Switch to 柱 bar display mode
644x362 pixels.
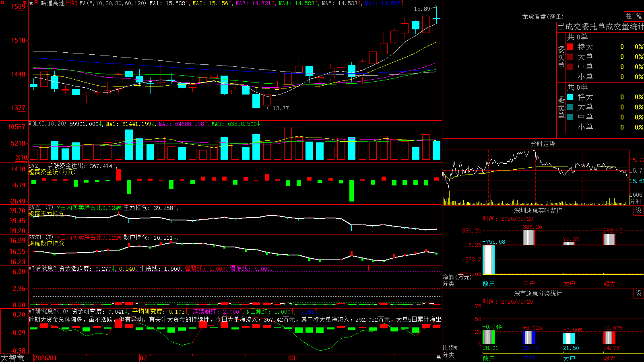click(x=629, y=16)
